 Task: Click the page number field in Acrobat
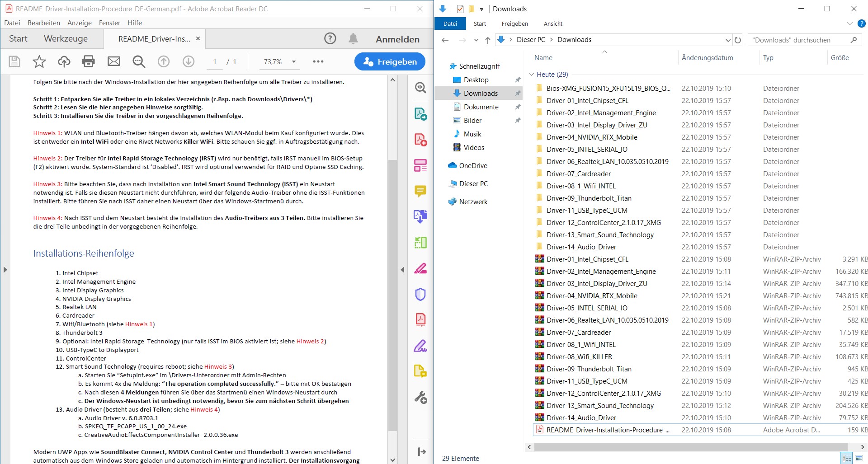click(215, 61)
